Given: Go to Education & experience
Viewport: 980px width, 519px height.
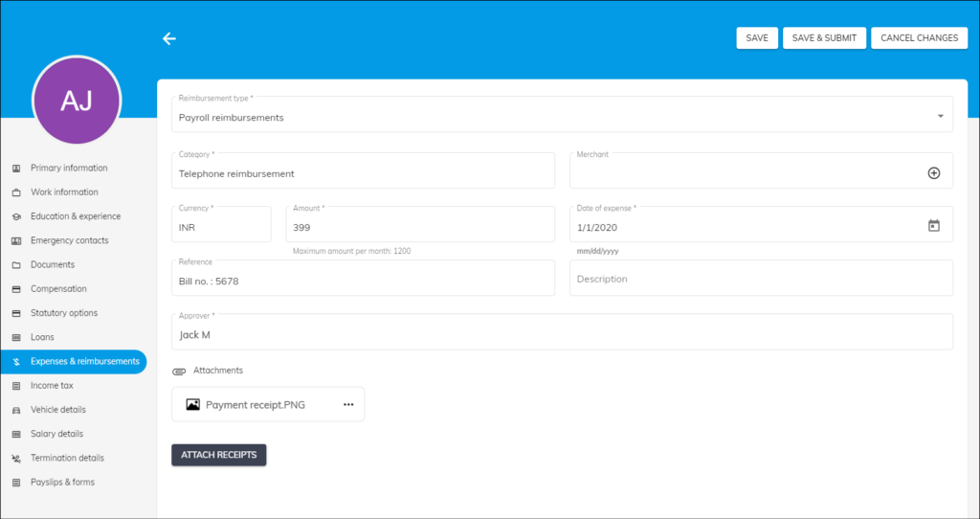Looking at the screenshot, I should pyautogui.click(x=76, y=216).
